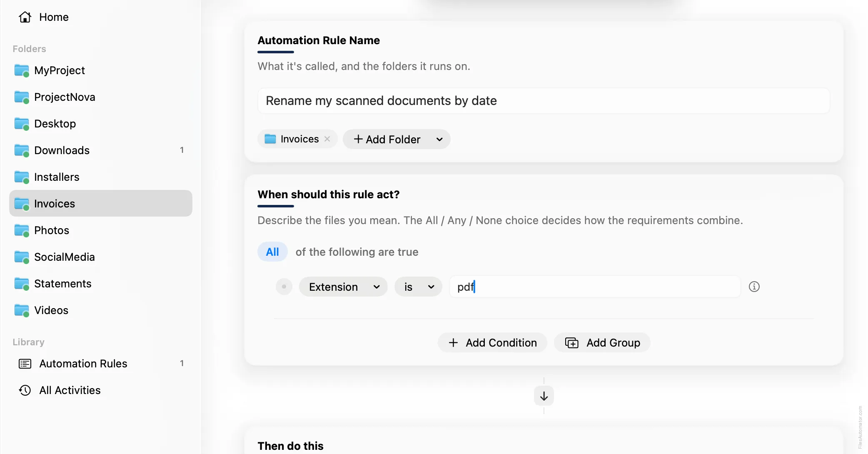Open the 'is' operator dropdown
Viewport: 868px width, 454px height.
coord(418,287)
